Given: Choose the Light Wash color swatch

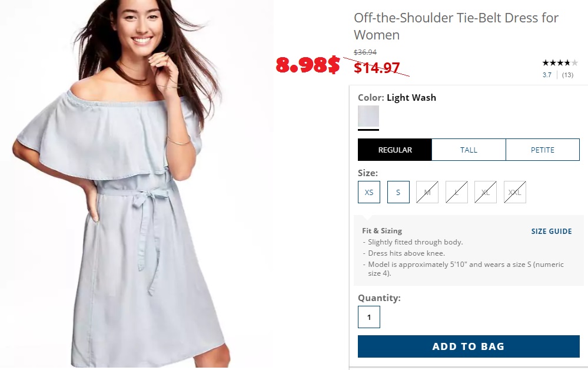Looking at the screenshot, I should pyautogui.click(x=368, y=116).
